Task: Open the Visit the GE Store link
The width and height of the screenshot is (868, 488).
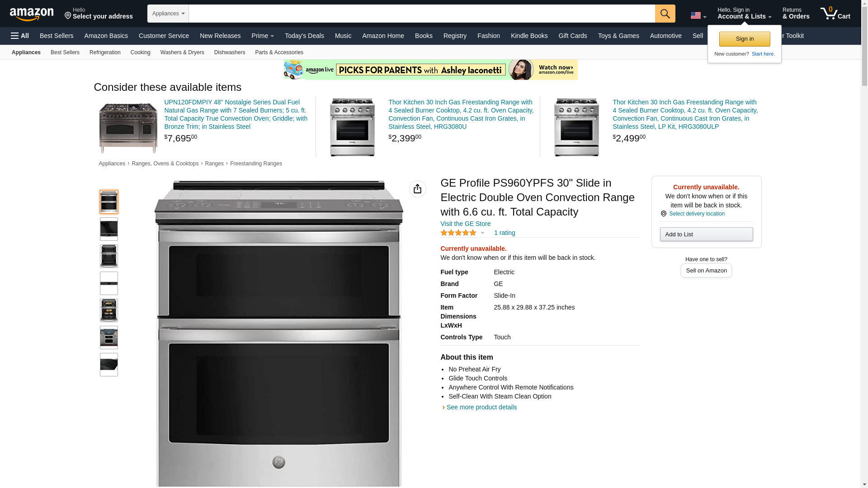Action: pos(465,224)
